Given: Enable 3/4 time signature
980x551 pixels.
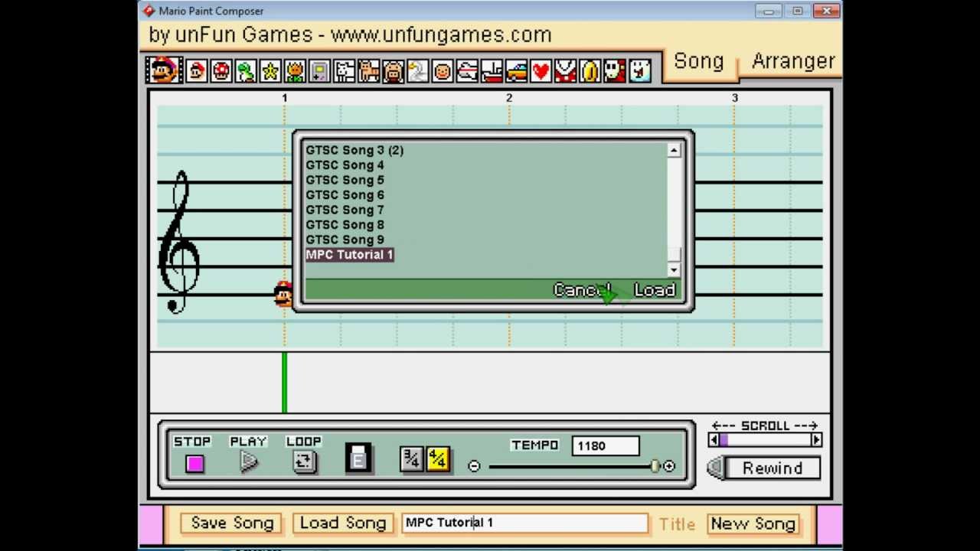Looking at the screenshot, I should coord(411,459).
